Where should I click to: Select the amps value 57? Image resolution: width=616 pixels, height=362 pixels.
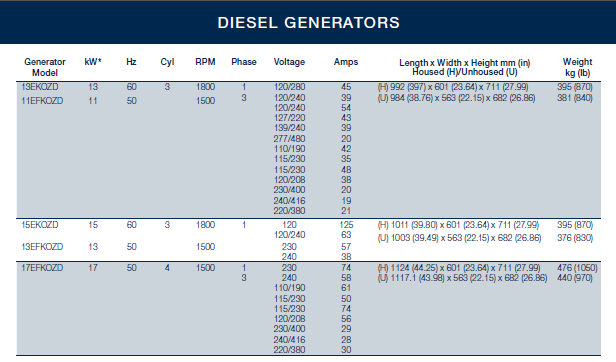point(346,247)
